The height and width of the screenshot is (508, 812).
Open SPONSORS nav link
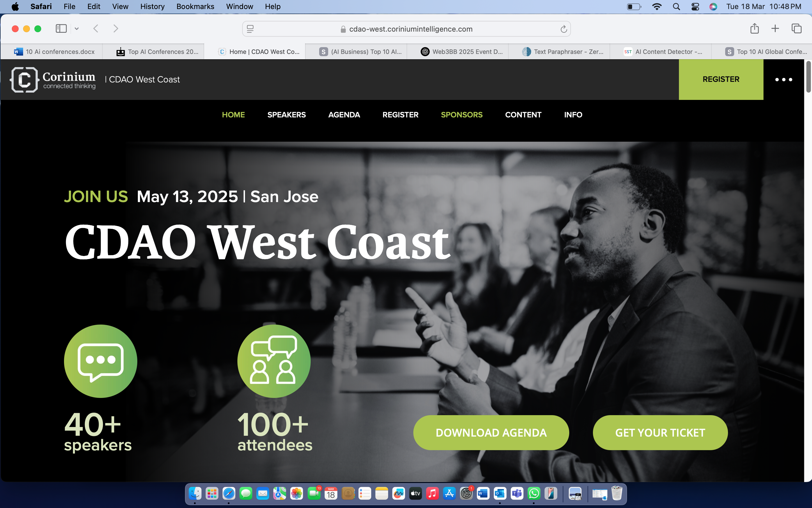pos(462,115)
